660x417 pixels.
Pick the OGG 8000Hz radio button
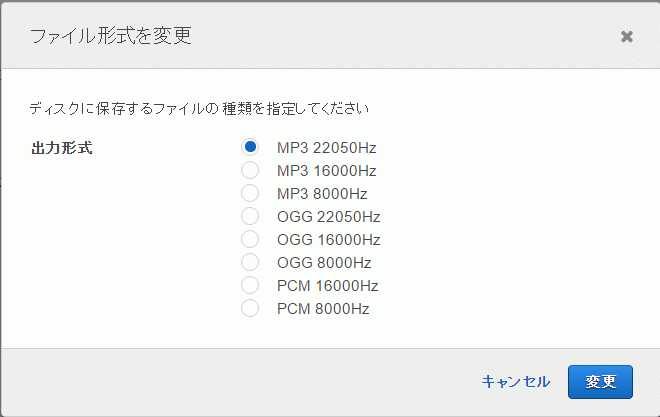point(250,262)
